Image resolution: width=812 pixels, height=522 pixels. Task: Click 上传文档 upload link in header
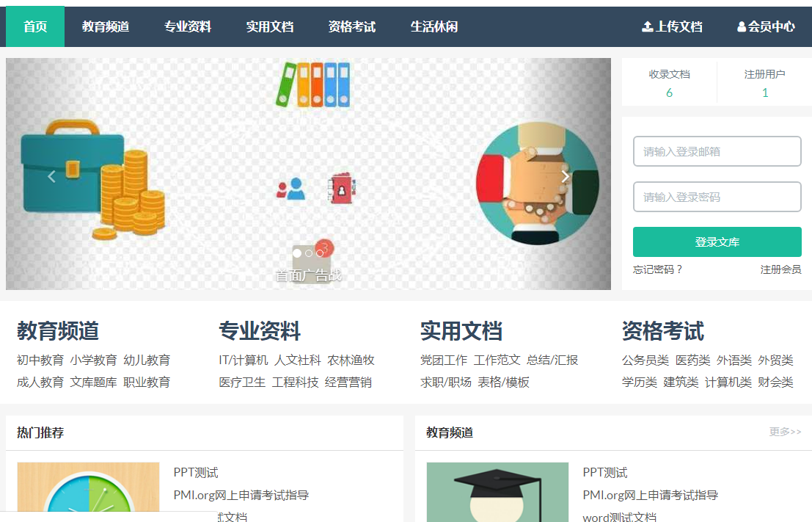coord(672,26)
